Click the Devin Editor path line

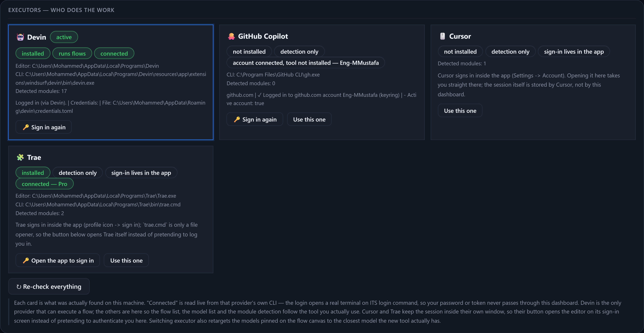[87, 66]
